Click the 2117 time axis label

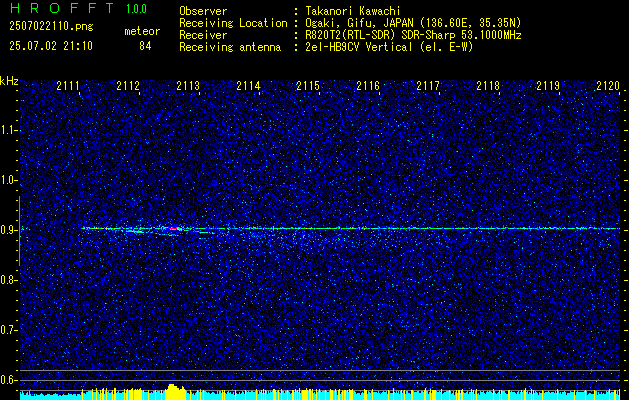click(428, 85)
